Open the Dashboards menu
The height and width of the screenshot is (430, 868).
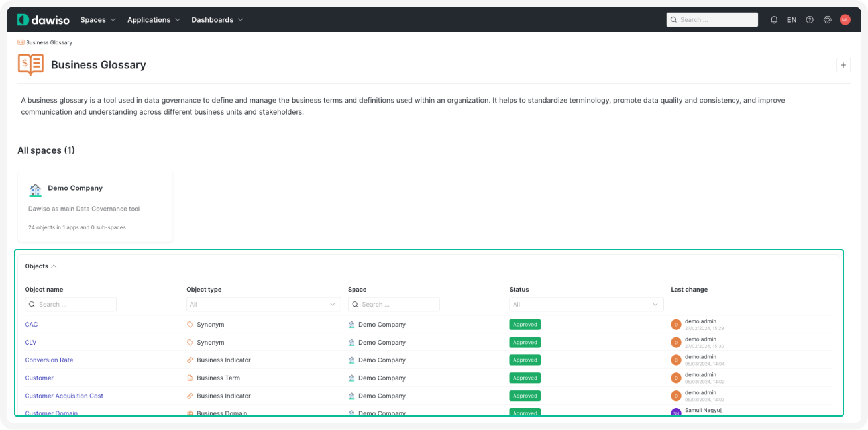coord(217,20)
